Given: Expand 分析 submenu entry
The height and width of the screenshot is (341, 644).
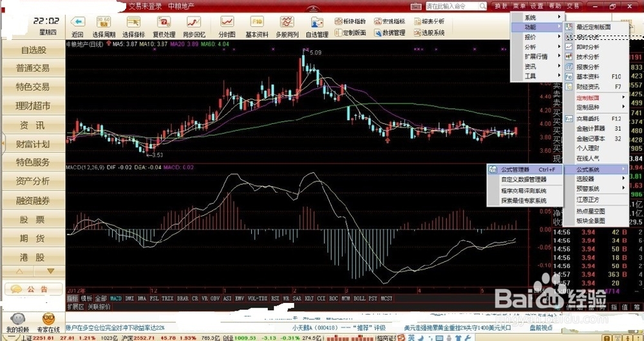Looking at the screenshot, I should tap(537, 47).
